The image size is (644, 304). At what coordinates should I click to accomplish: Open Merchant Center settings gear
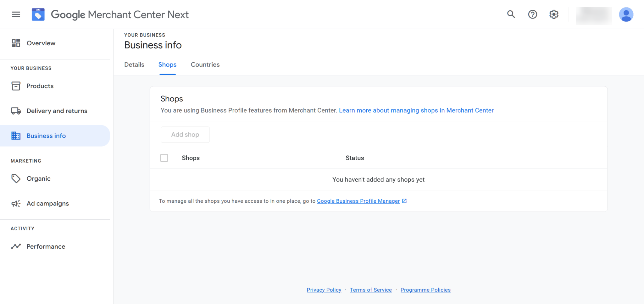(554, 14)
